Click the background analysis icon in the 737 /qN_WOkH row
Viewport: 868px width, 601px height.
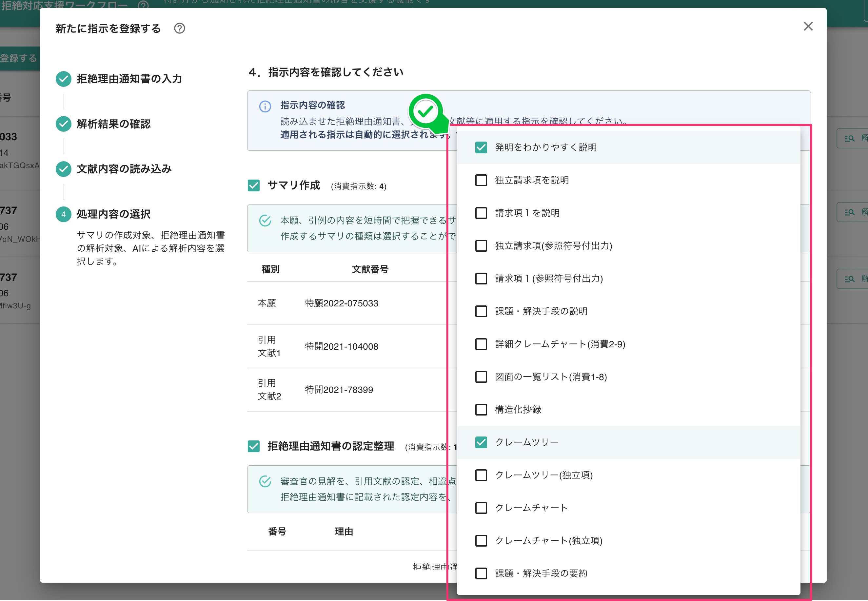click(x=850, y=212)
